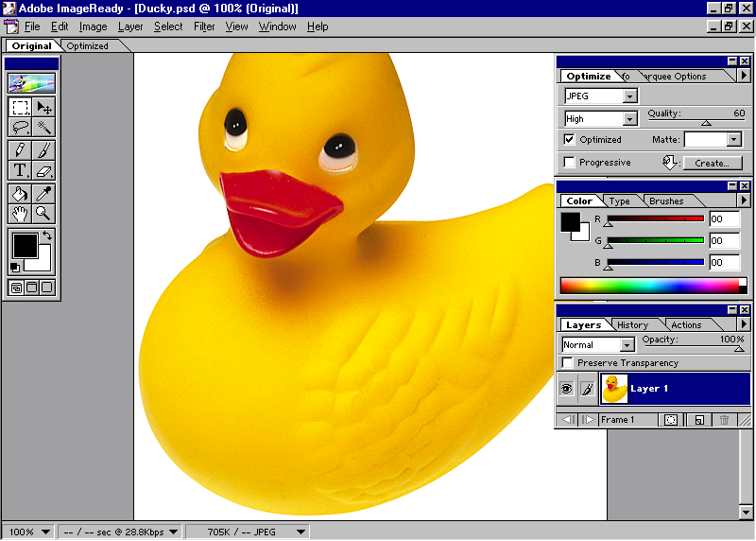756x541 pixels.
Task: Choose the Paint Bucket tool
Action: tap(21, 192)
